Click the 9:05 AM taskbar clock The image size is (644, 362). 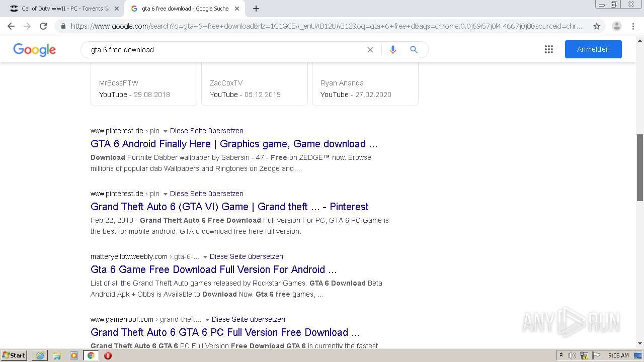(618, 355)
